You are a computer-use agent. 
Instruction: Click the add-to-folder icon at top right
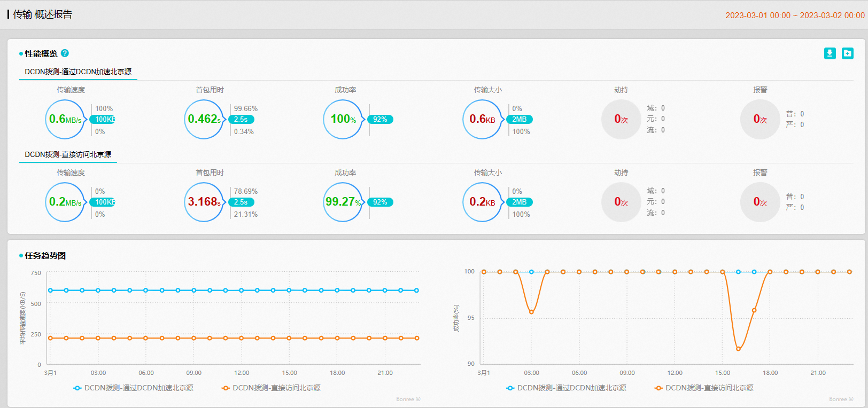[848, 53]
